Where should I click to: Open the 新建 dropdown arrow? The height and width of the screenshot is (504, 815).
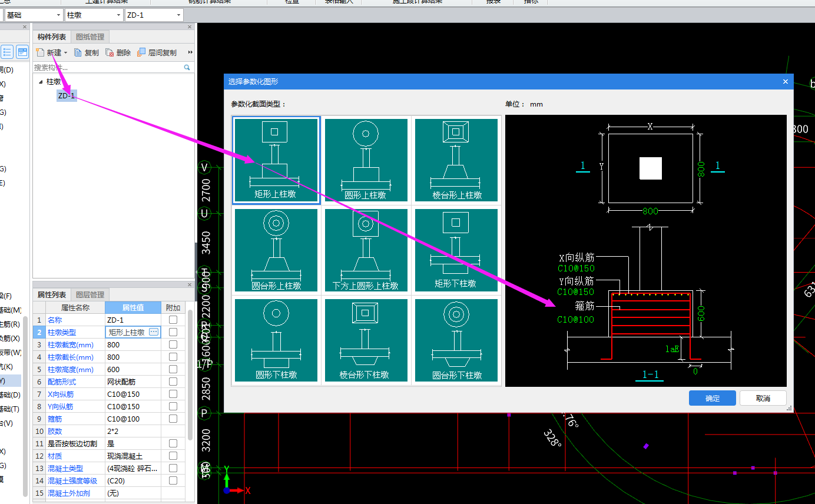[x=66, y=53]
